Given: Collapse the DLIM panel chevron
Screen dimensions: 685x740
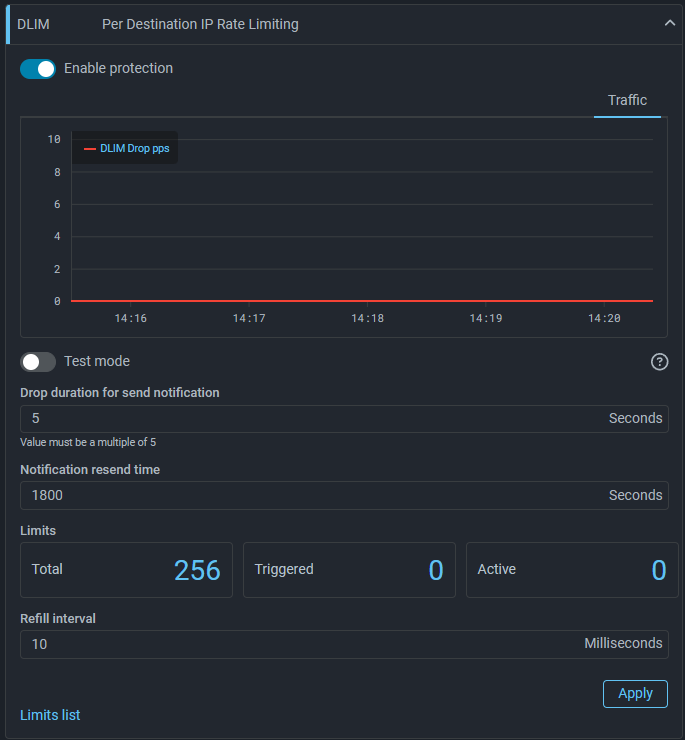Looking at the screenshot, I should [x=670, y=24].
